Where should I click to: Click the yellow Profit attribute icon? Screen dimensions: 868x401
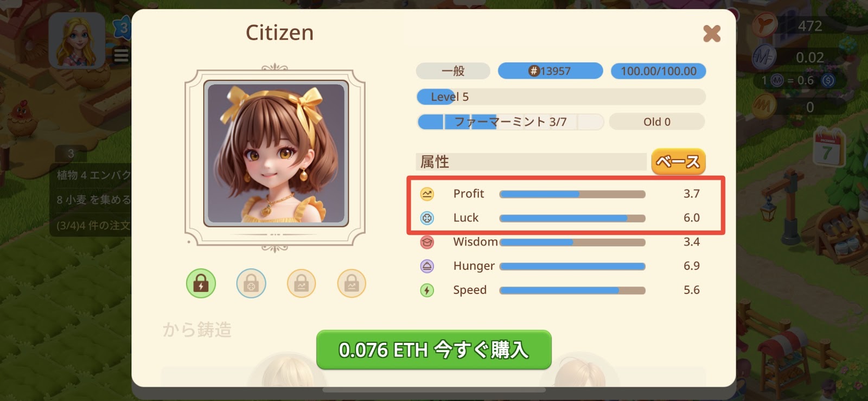[427, 194]
